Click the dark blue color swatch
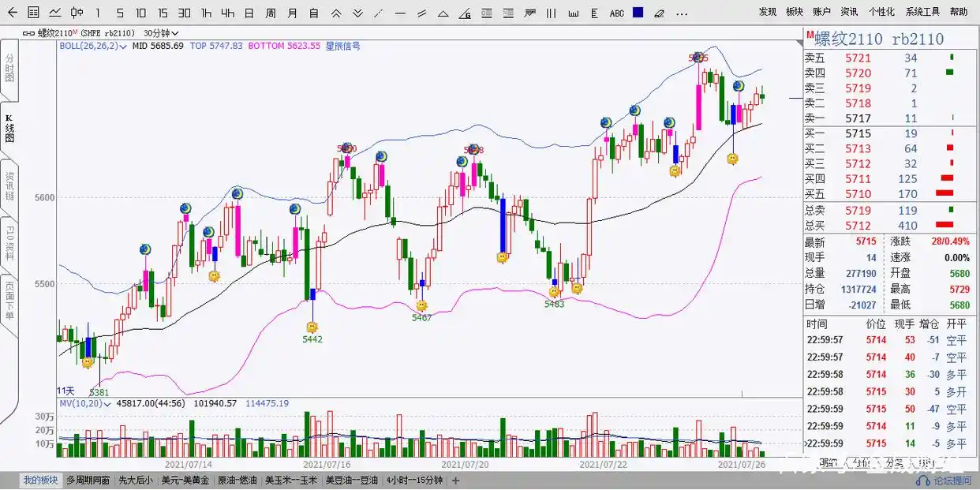 tap(638, 13)
